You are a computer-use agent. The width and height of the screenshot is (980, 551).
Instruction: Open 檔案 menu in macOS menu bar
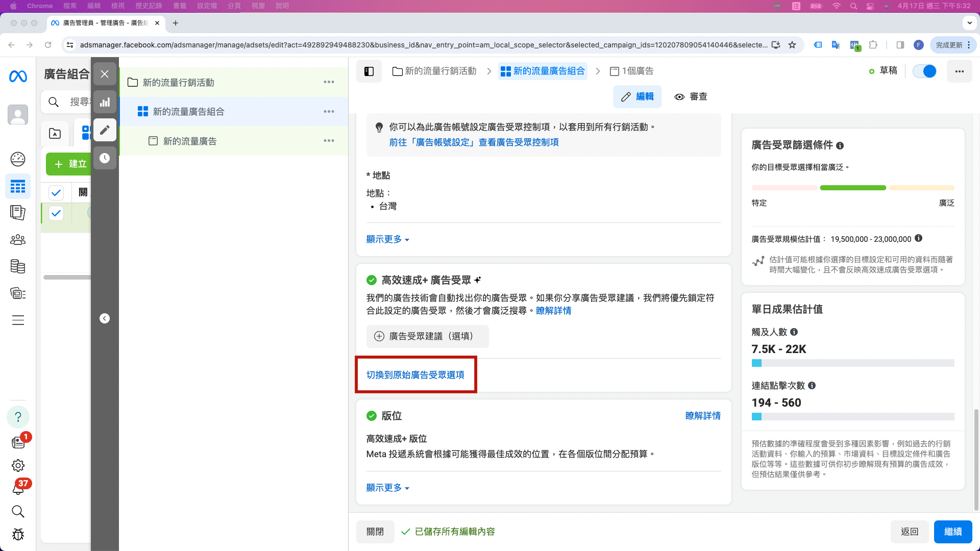[x=70, y=6]
